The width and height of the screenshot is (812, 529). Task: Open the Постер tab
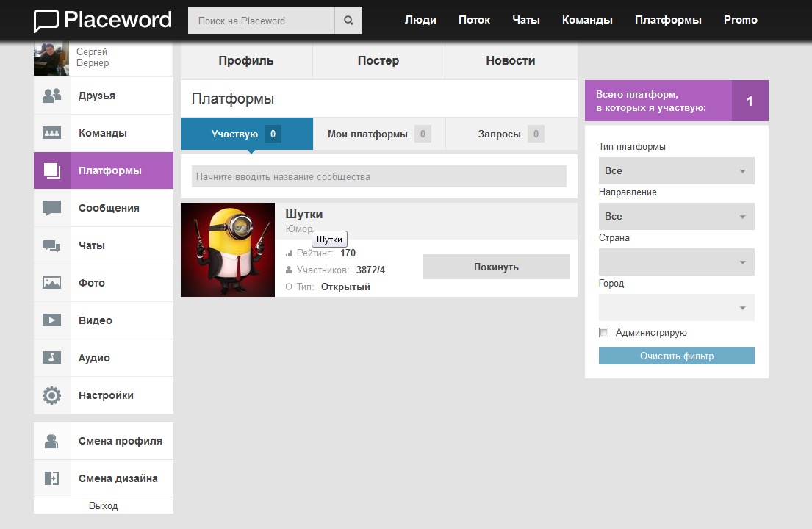coord(378,60)
